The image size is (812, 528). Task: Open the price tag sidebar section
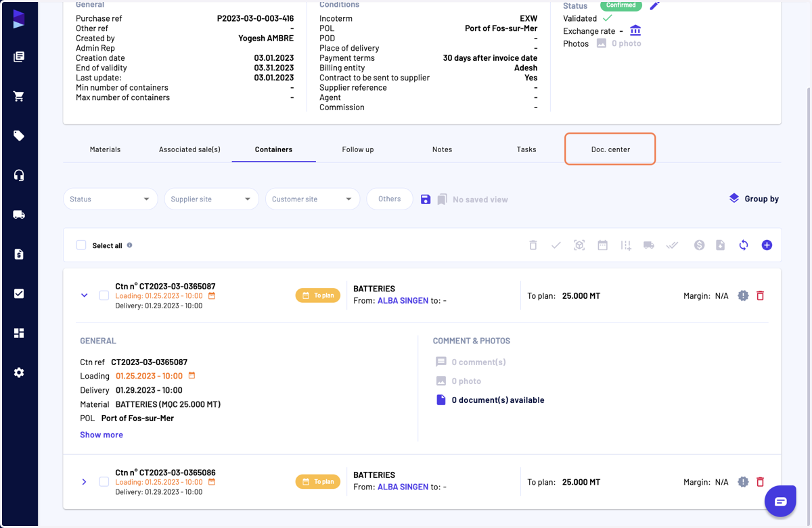coord(19,136)
